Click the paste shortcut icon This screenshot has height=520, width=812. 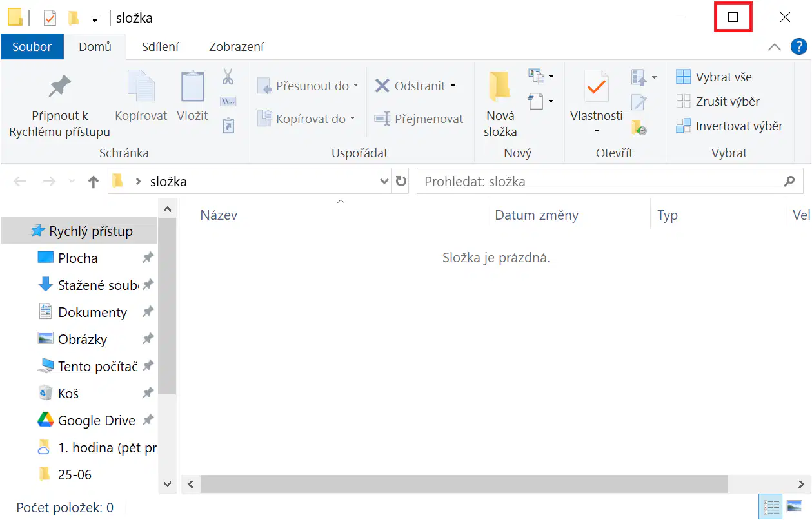click(x=228, y=125)
